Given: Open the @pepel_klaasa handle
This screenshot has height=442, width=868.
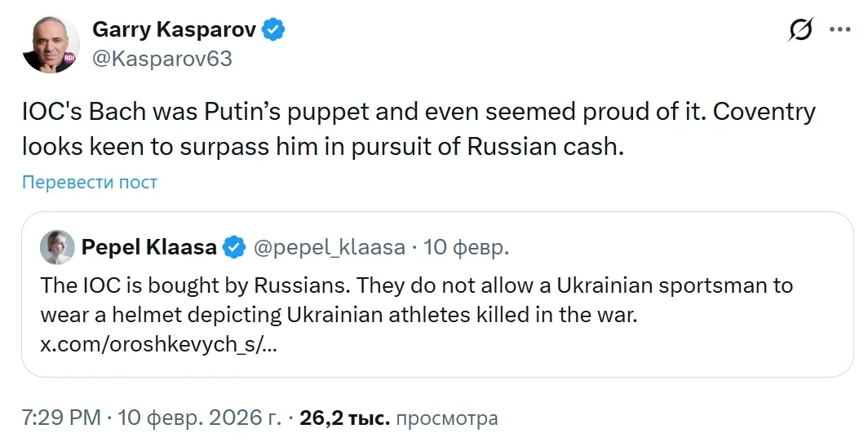Looking at the screenshot, I should tap(330, 246).
